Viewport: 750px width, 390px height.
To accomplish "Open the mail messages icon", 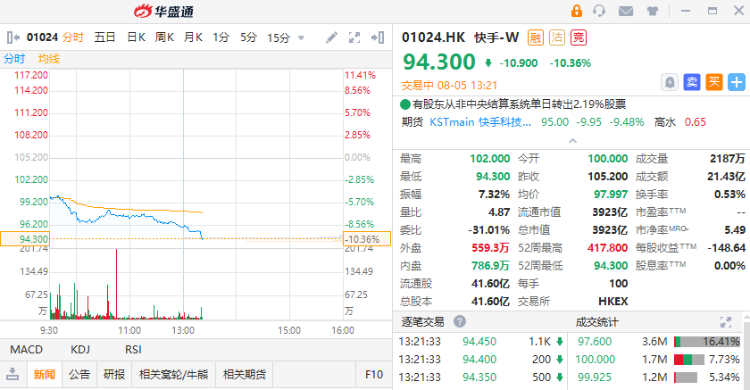I will click(626, 11).
